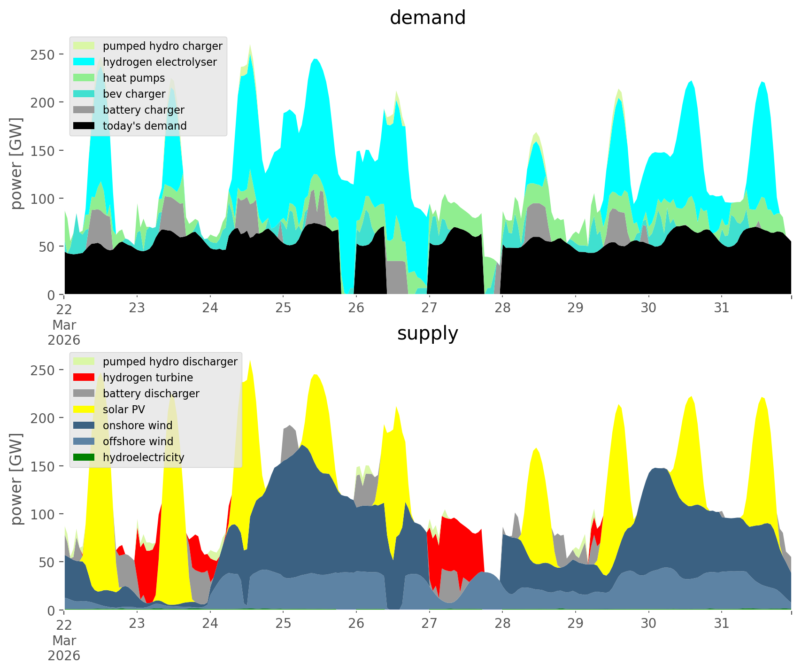Viewport: 801px width, 672px height.
Task: Select the 'offshore wind' legend label
Action: click(138, 441)
